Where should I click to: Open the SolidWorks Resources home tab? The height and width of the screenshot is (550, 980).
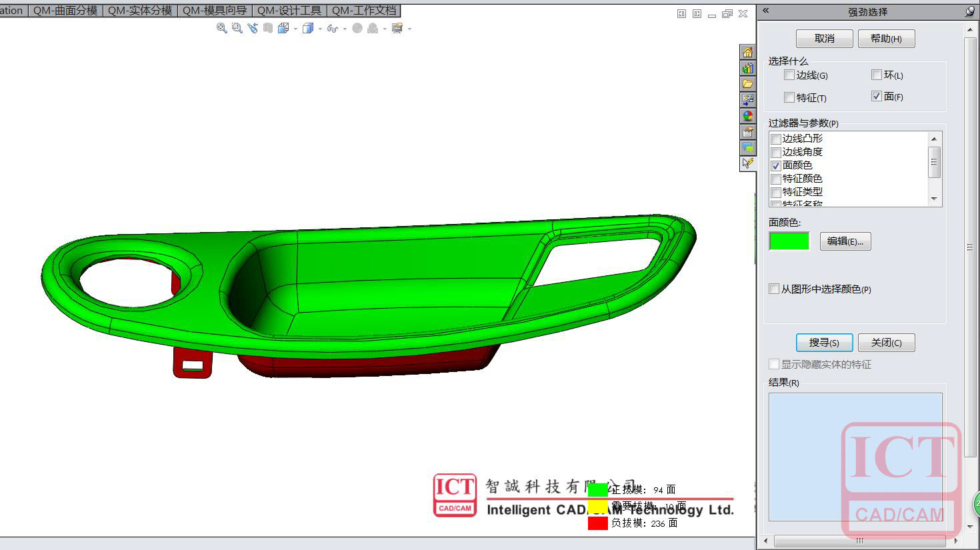747,52
